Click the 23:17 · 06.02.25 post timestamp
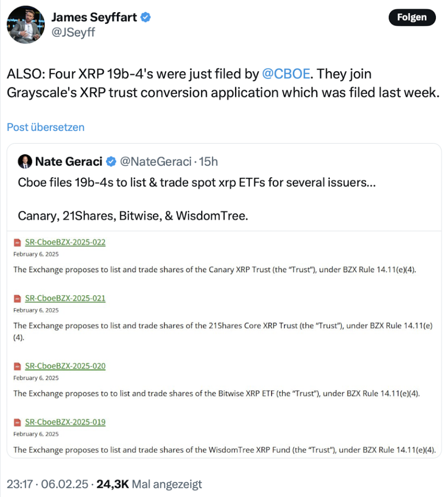This screenshot has height=497, width=448. point(48,484)
